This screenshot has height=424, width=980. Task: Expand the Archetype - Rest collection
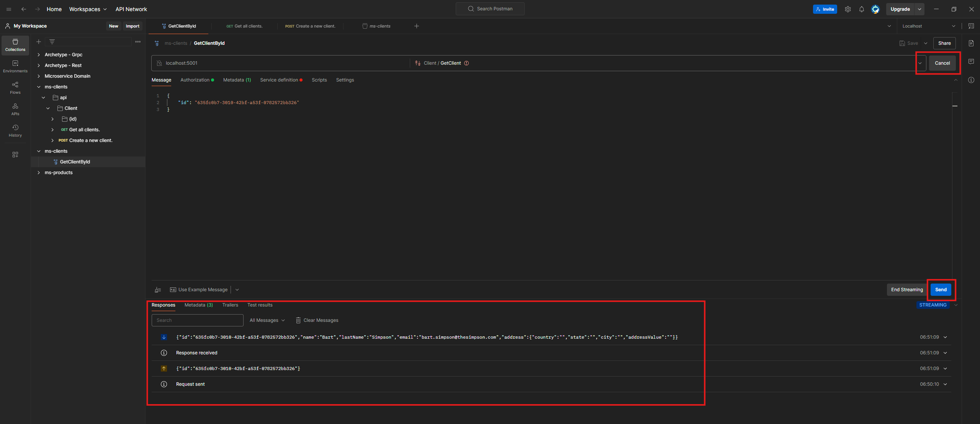pyautogui.click(x=39, y=65)
